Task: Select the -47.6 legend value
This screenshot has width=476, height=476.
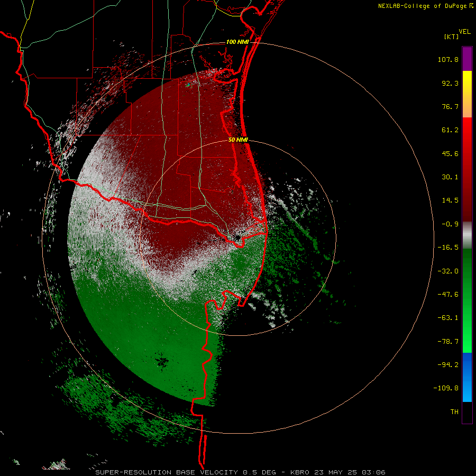Action: 448,295
